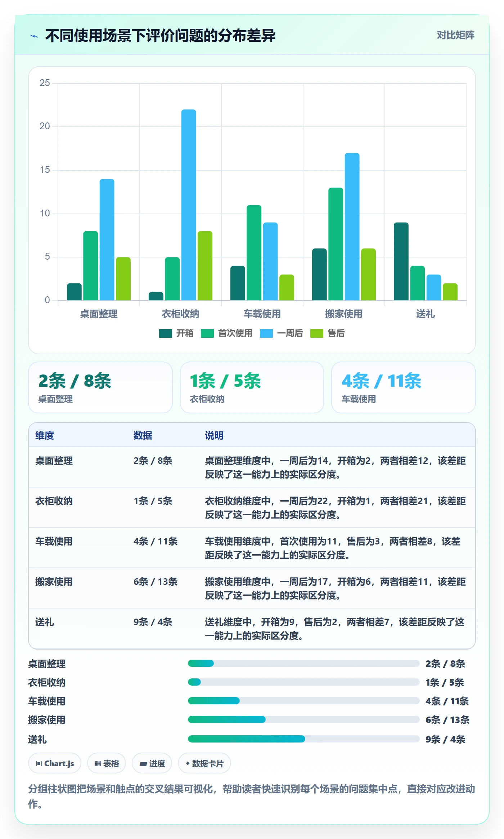Toggle the 售后 legend color box
Screen dimensions: 504x839
(316, 333)
